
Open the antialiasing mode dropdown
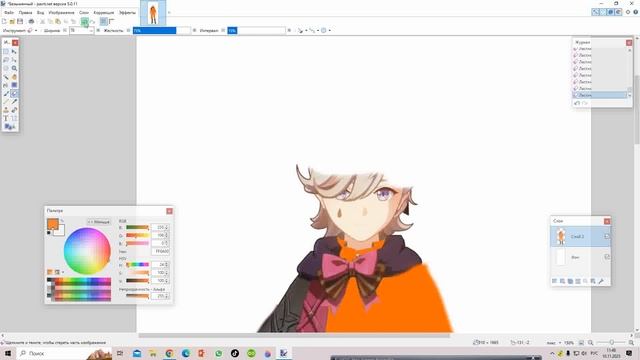pyautogui.click(x=302, y=31)
